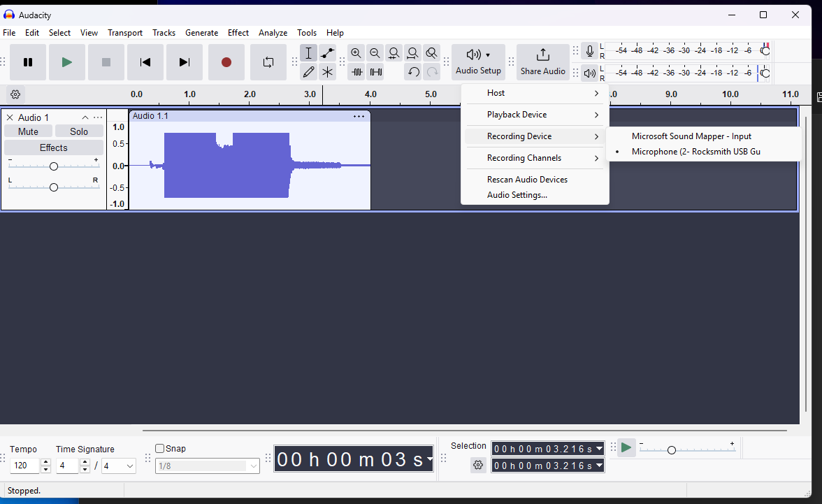Start playback with the green Play button
Viewport: 822px width, 504px height.
coord(67,62)
